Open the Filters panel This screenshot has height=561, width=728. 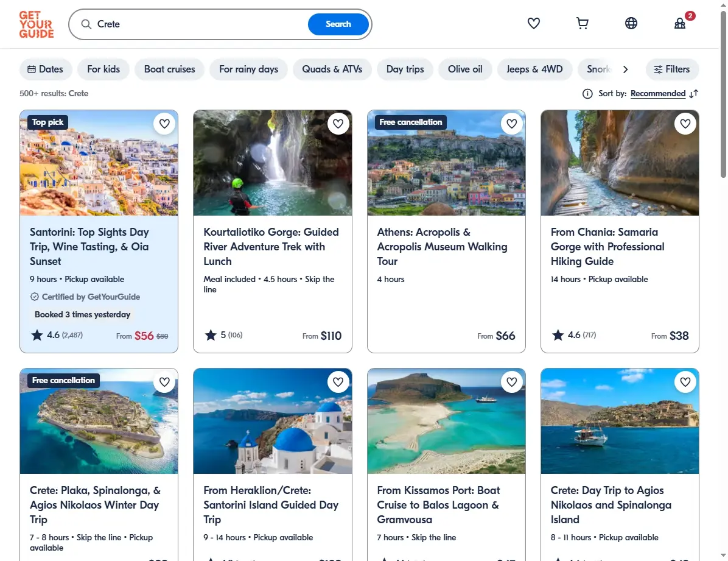(x=672, y=69)
